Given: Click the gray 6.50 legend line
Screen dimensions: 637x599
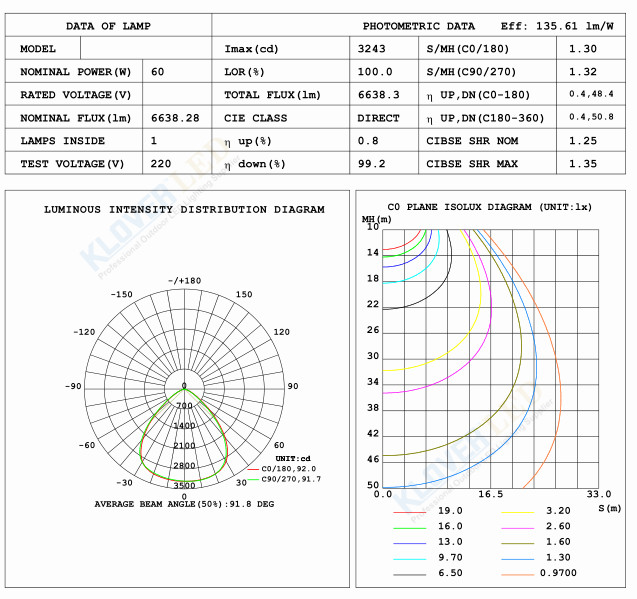Looking at the screenshot, I should [410, 575].
